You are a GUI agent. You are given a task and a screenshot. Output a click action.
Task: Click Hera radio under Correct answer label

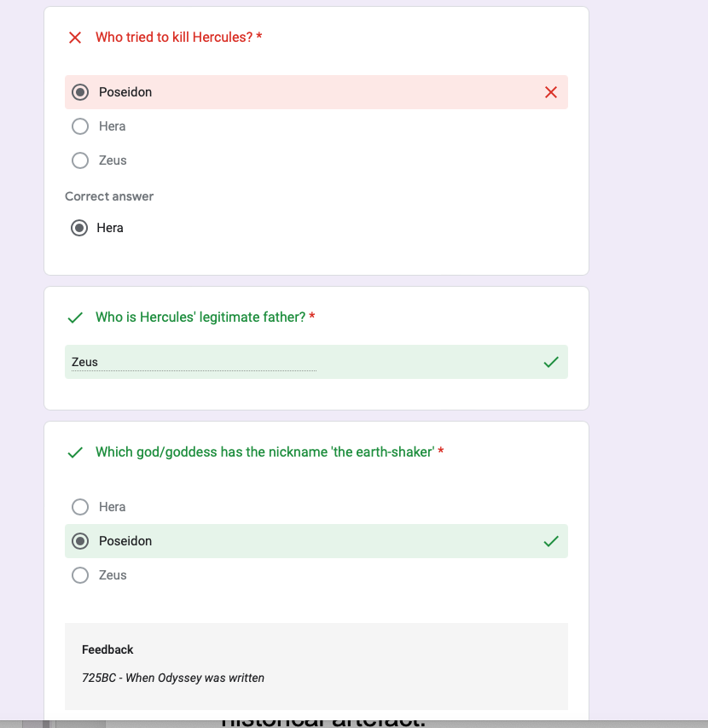tap(79, 228)
